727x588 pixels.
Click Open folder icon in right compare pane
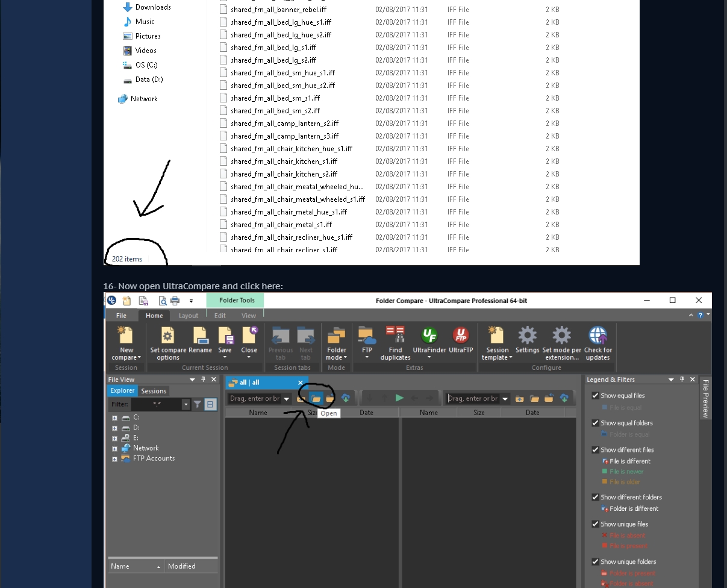point(534,398)
